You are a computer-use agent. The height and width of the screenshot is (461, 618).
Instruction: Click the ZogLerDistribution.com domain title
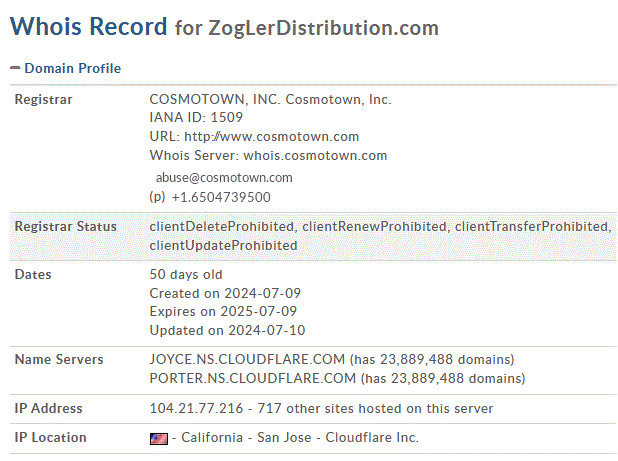(324, 28)
